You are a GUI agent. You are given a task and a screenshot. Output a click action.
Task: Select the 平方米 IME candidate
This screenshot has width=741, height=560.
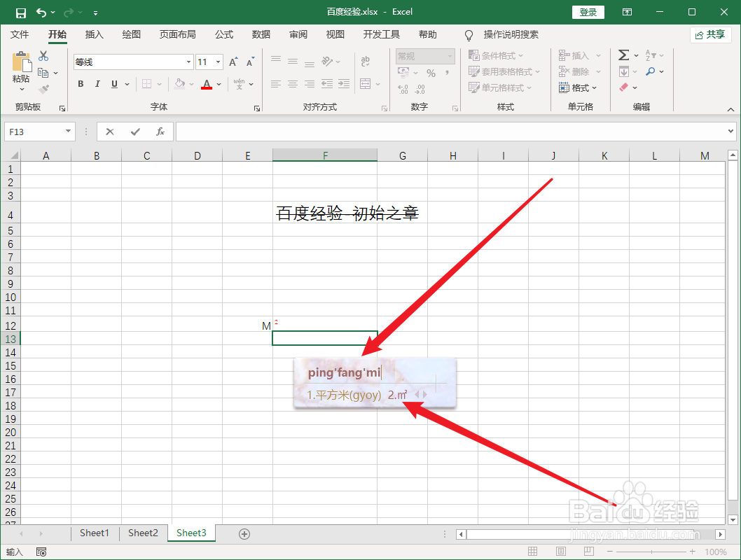pos(344,395)
